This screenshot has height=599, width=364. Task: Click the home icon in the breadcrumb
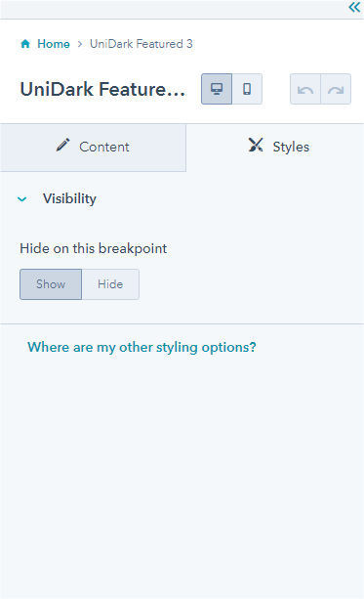pos(25,44)
